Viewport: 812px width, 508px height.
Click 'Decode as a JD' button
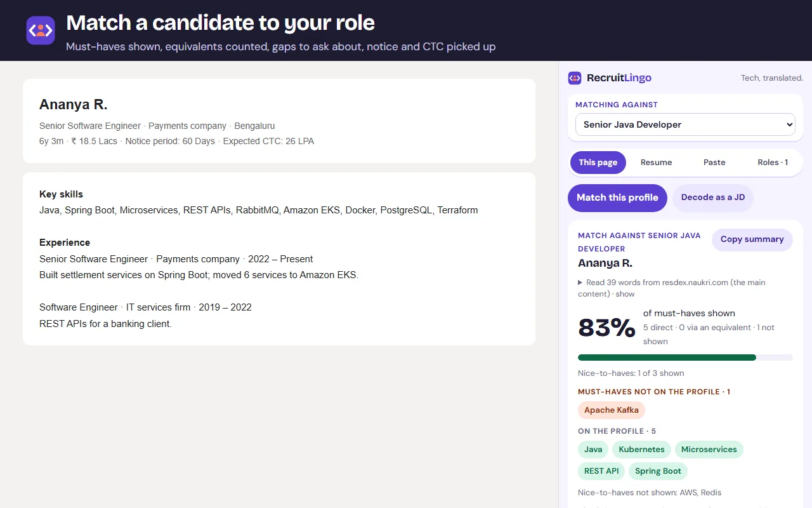[x=713, y=197]
